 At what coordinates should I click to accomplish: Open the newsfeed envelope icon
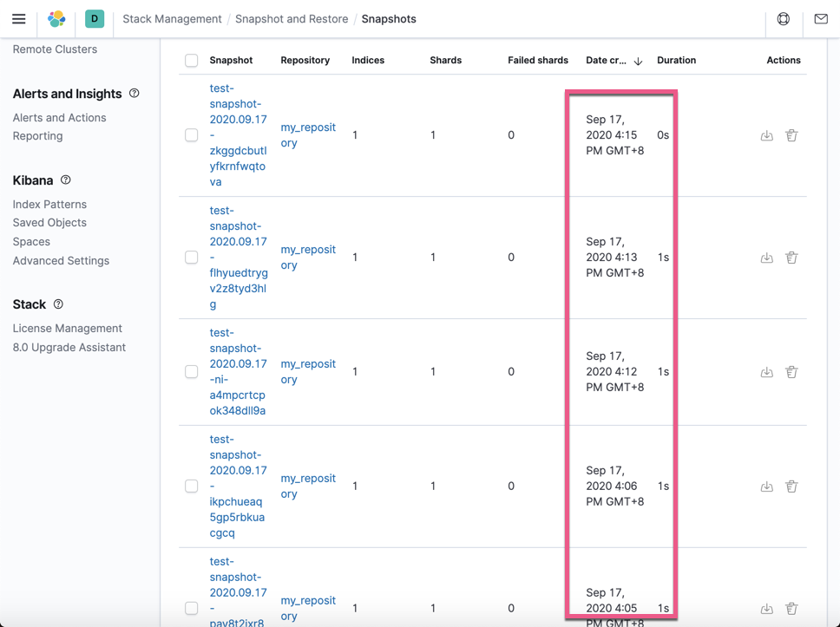point(820,18)
